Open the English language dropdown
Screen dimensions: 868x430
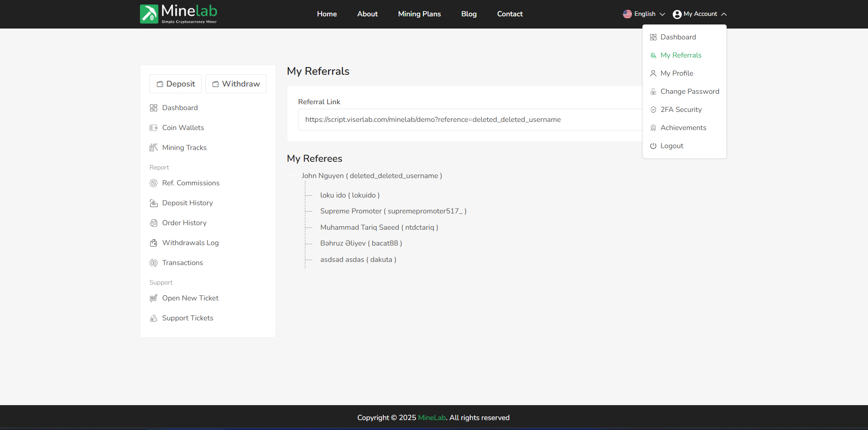pyautogui.click(x=644, y=14)
